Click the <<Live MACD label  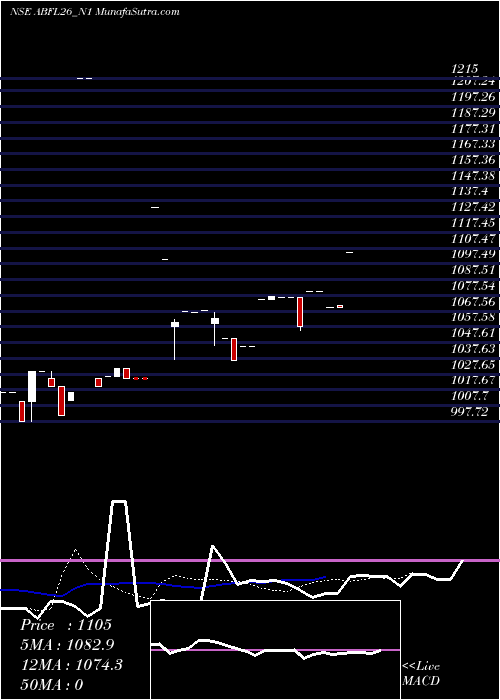(421, 674)
